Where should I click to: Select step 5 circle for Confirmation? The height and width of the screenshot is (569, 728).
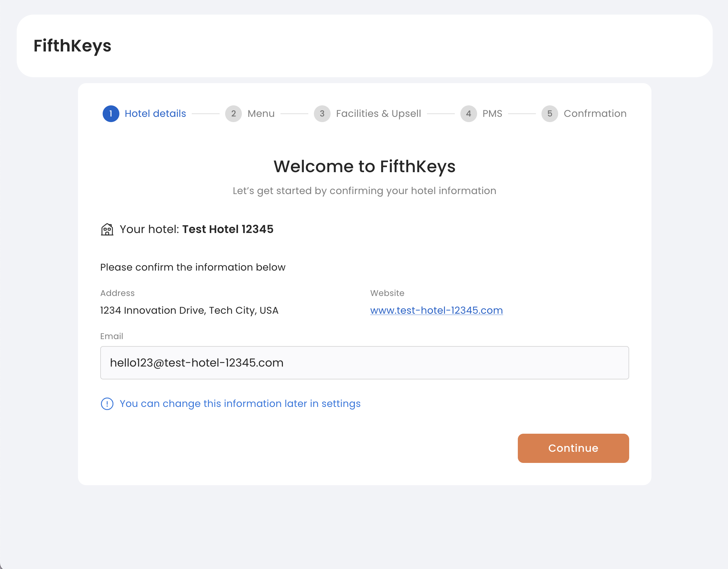coord(550,114)
